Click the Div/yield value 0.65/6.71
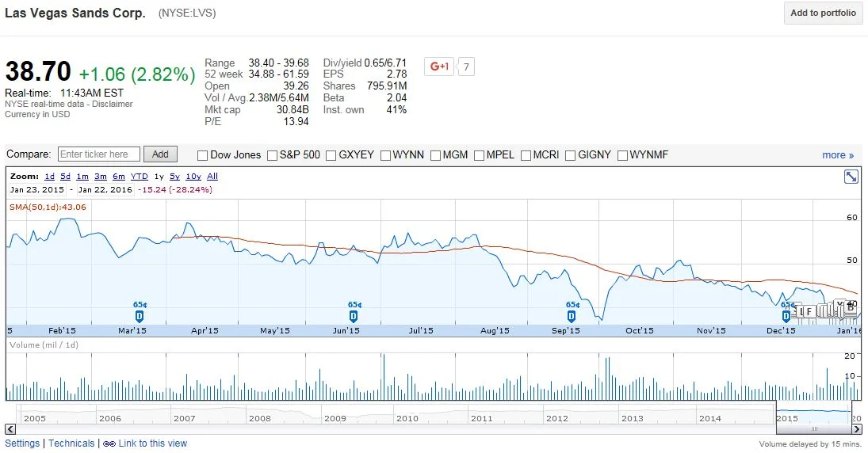868x453 pixels. pyautogui.click(x=385, y=63)
